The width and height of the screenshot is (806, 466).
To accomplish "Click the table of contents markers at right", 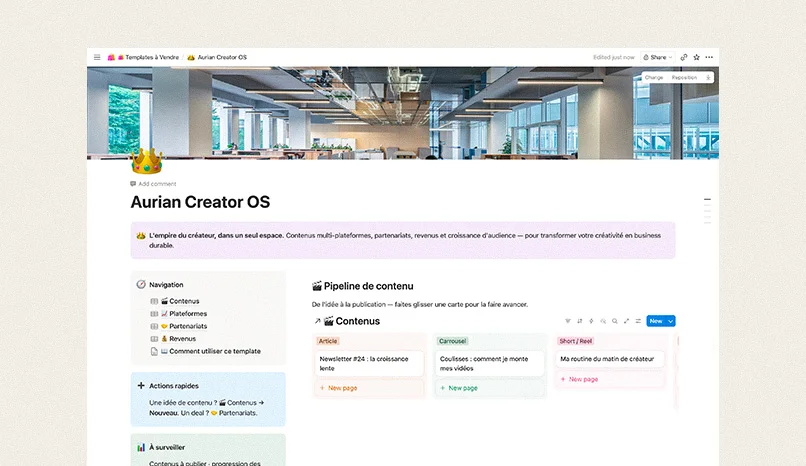I will 707,211.
